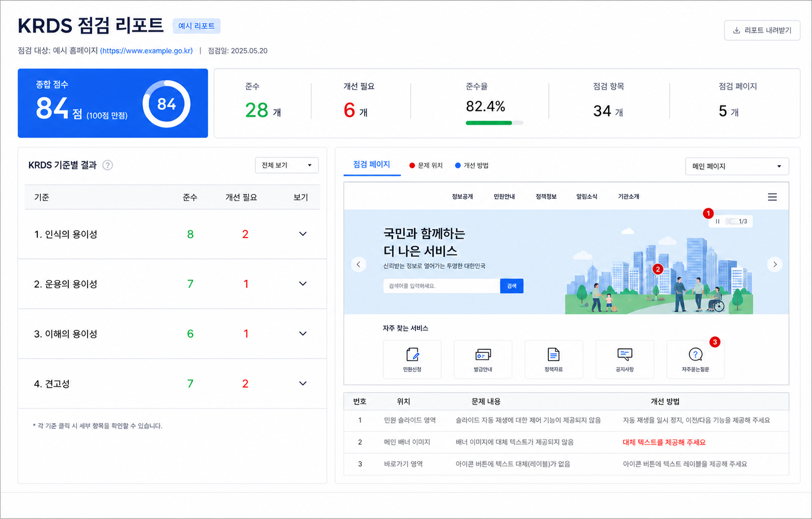The width and height of the screenshot is (812, 519).
Task: Click red issue marker 3 near 자주묻는질문
Action: (x=715, y=342)
